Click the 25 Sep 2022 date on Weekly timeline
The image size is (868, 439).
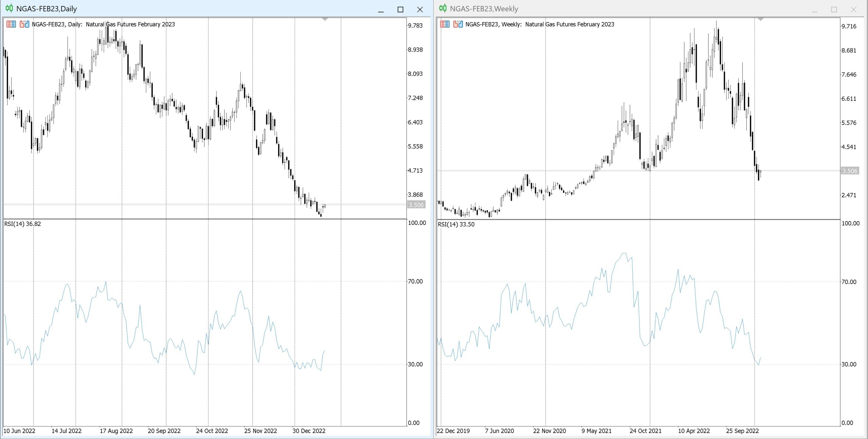742,431
